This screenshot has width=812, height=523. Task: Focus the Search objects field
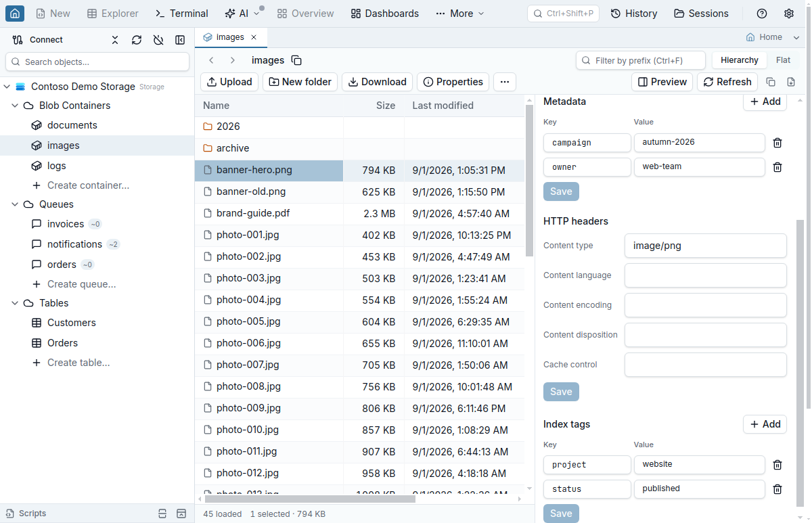(97, 62)
